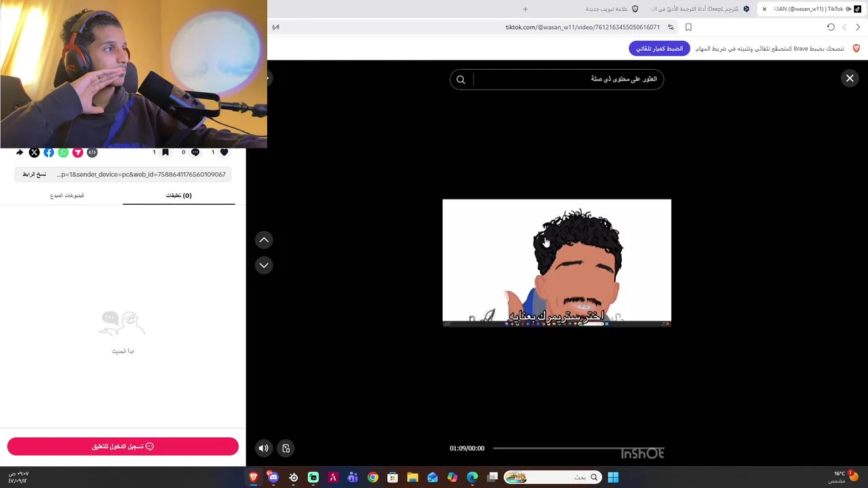The width and height of the screenshot is (868, 488).
Task: Click the share arrow icon
Action: (20, 152)
